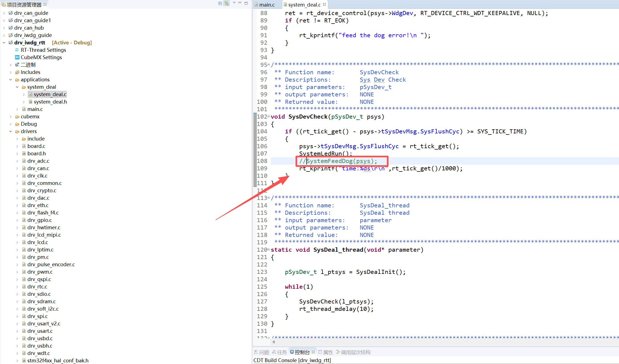The width and height of the screenshot is (619, 364).
Task: Open the 调用层次结构 (Call Hierarchy) tab
Action: [x=353, y=352]
